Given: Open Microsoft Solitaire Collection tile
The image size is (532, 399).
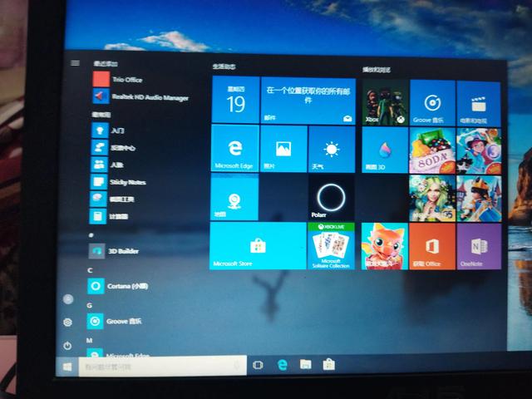Looking at the screenshot, I should coord(331,246).
